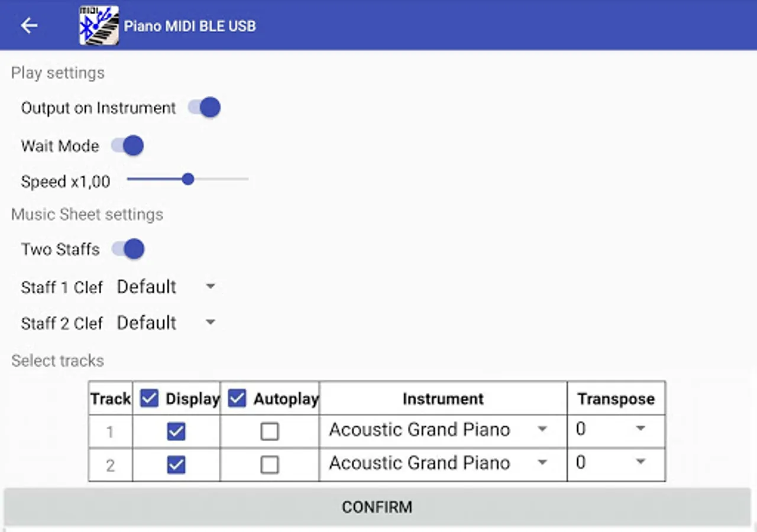Uncheck Display for track 1
Viewport: 757px width, 532px height.
click(x=176, y=432)
